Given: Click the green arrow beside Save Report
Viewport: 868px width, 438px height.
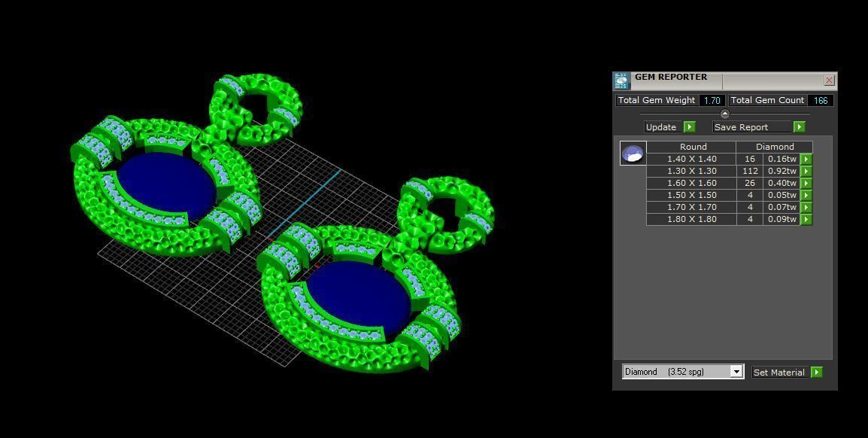Looking at the screenshot, I should coord(799,126).
